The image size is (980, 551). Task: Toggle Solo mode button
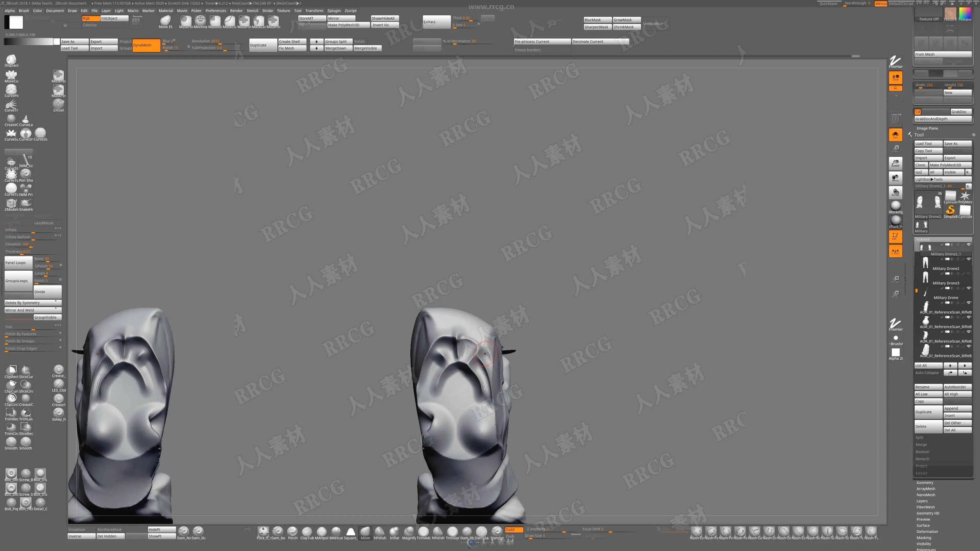[x=895, y=135]
